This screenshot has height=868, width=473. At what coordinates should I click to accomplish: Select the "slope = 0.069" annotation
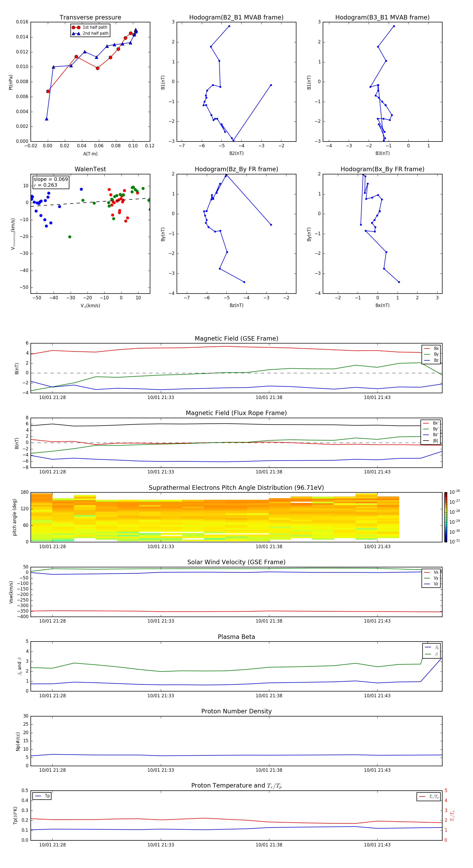click(x=51, y=179)
